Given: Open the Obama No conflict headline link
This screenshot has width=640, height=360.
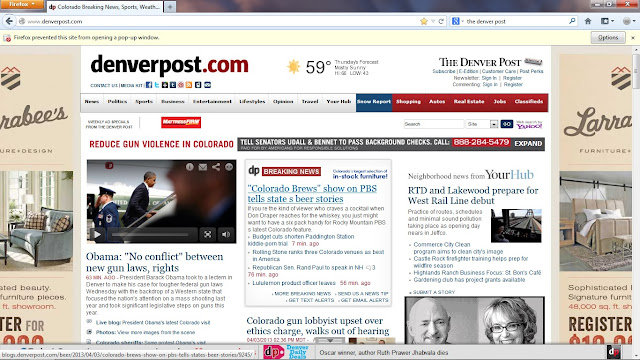Looking at the screenshot, I should pyautogui.click(x=155, y=262).
